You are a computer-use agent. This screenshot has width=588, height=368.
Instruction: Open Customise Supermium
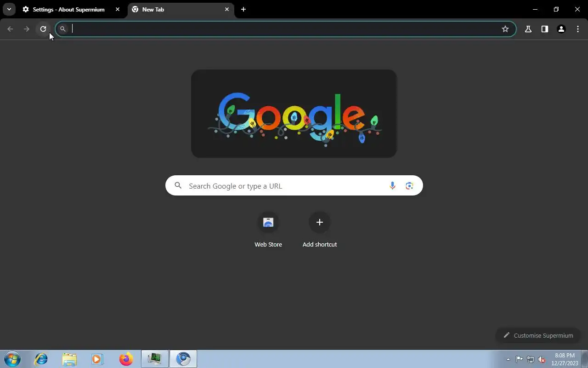538,335
